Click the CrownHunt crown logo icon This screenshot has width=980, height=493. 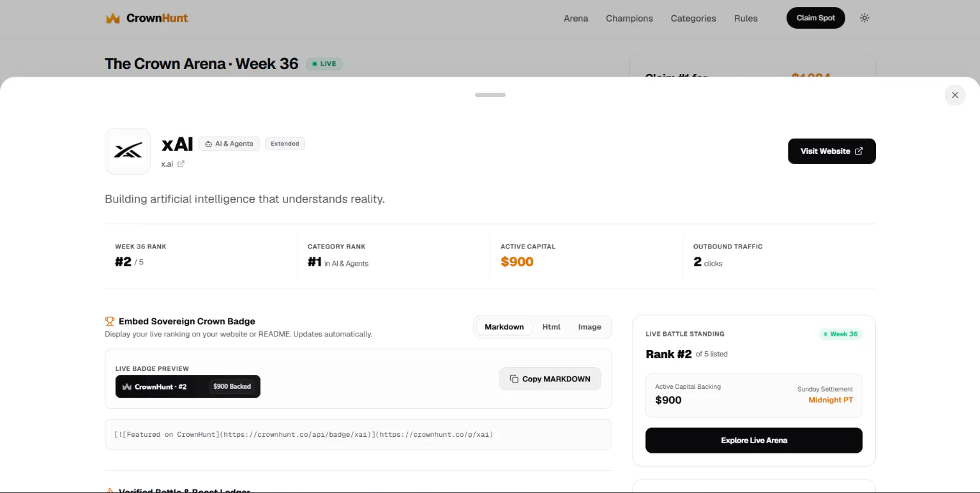coord(113,18)
